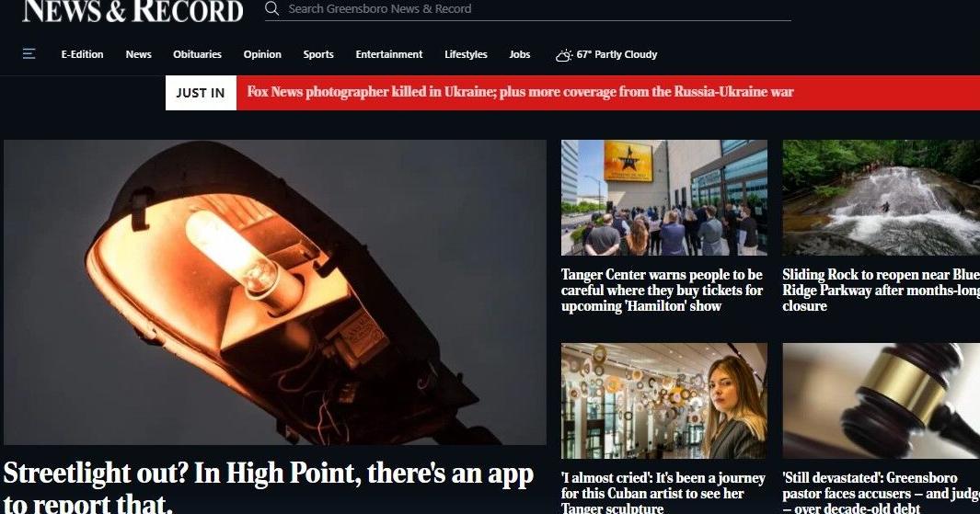This screenshot has width=980, height=514.
Task: Open the E-Edition menu item
Action: 82,54
